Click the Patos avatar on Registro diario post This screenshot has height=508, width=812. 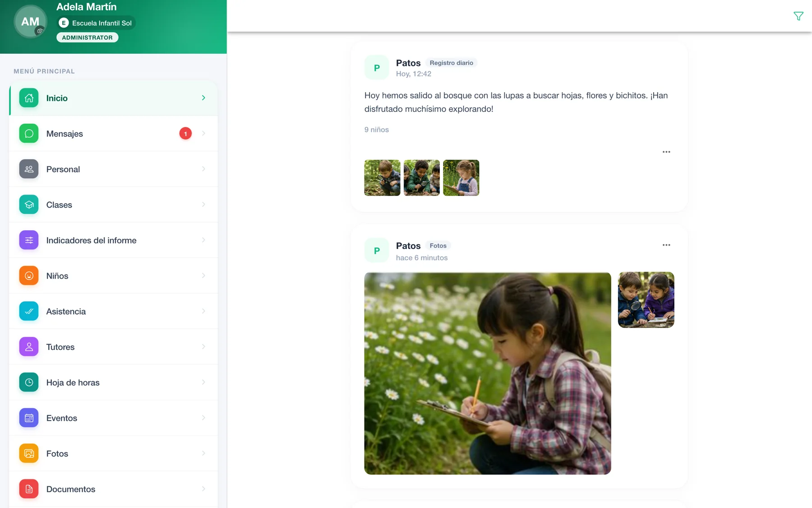pyautogui.click(x=377, y=68)
